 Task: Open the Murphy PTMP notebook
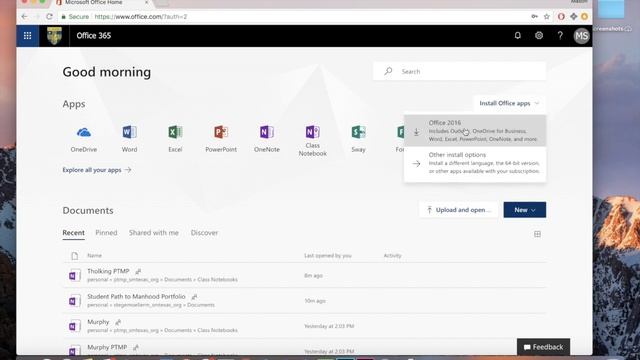coord(107,347)
